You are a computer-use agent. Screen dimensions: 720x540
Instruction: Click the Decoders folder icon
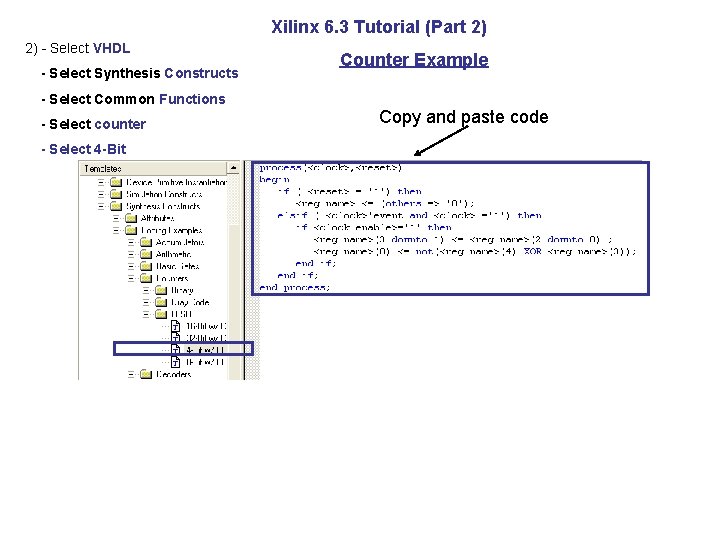click(x=146, y=374)
